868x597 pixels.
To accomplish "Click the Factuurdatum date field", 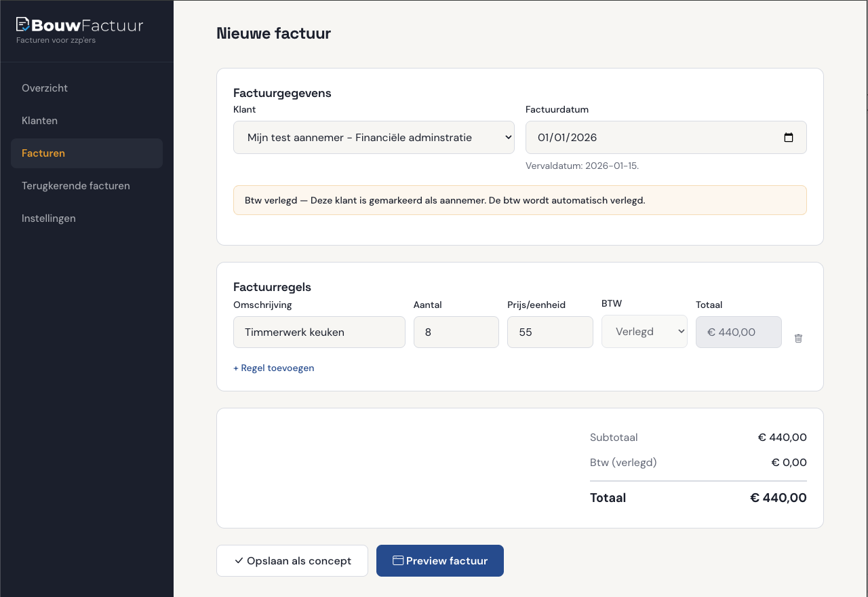I will tap(651, 138).
